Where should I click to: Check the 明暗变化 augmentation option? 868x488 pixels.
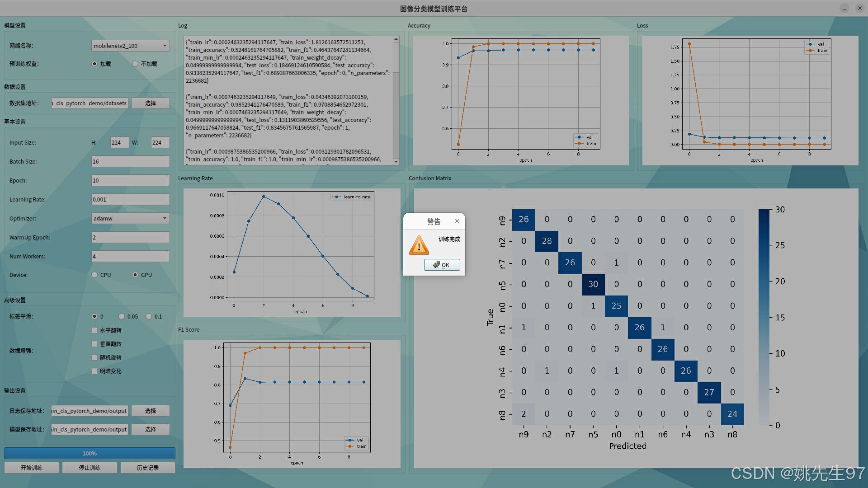tap(94, 371)
